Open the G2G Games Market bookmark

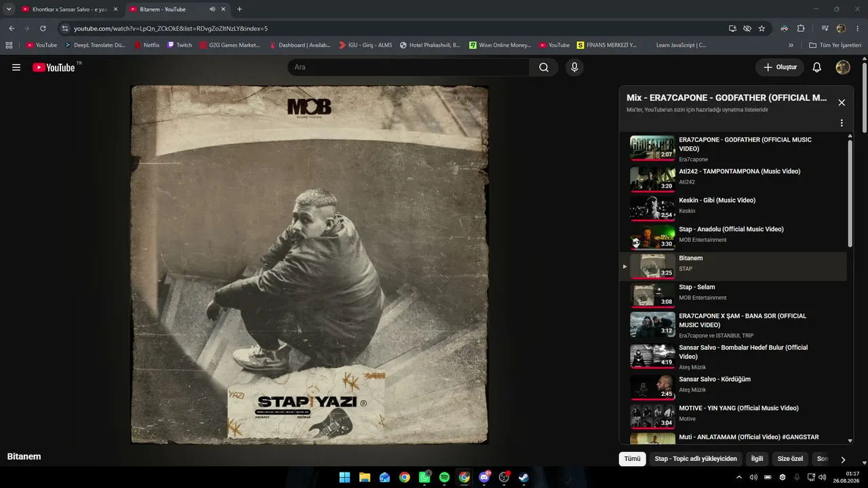pyautogui.click(x=229, y=45)
